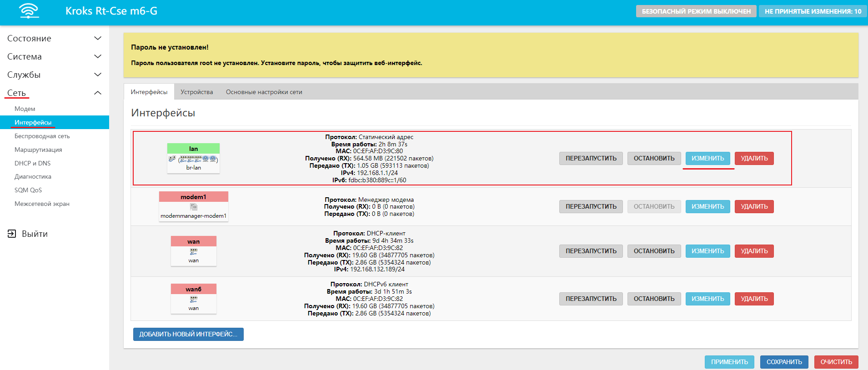Restart the modem1 interface
Viewport: 868px width, 370px height.
tap(591, 206)
